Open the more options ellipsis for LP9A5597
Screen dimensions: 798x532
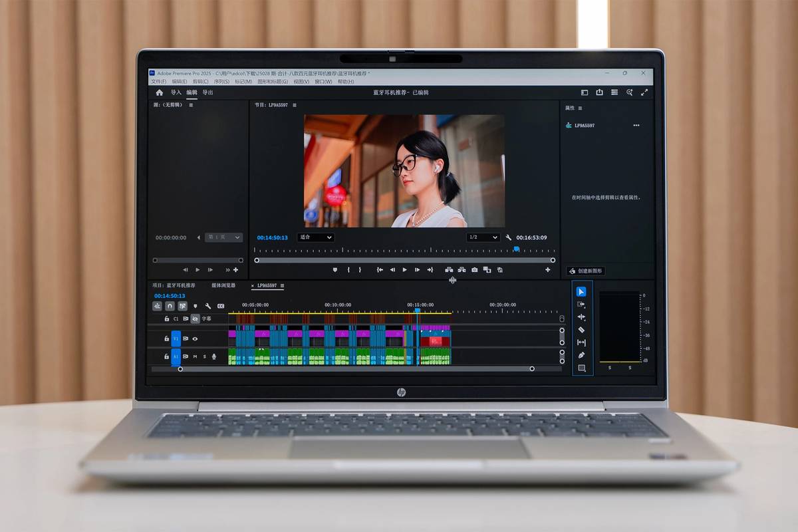click(x=636, y=126)
